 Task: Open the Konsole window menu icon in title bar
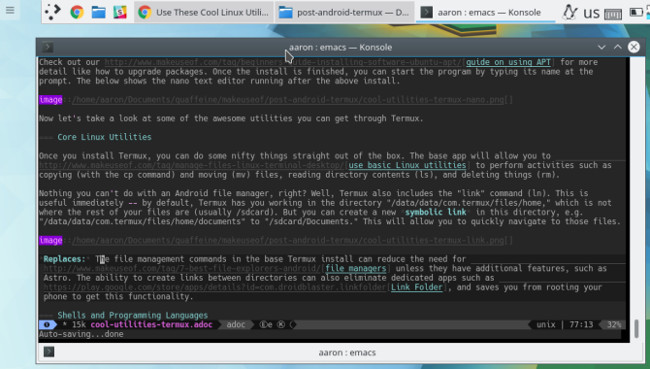(x=47, y=47)
